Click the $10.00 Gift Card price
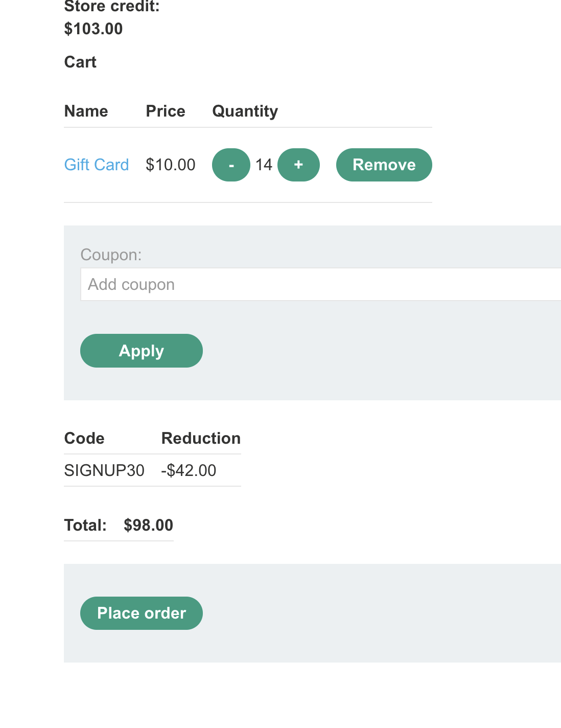Image resolution: width=561 pixels, height=728 pixels. click(171, 165)
